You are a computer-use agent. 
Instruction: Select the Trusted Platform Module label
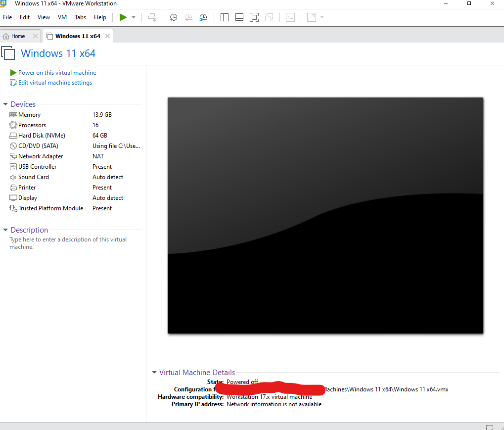point(51,208)
